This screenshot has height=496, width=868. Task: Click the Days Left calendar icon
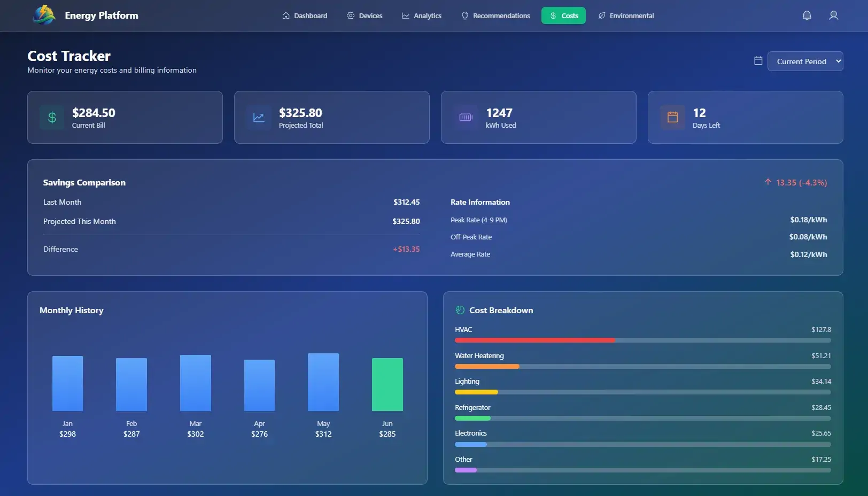click(672, 118)
